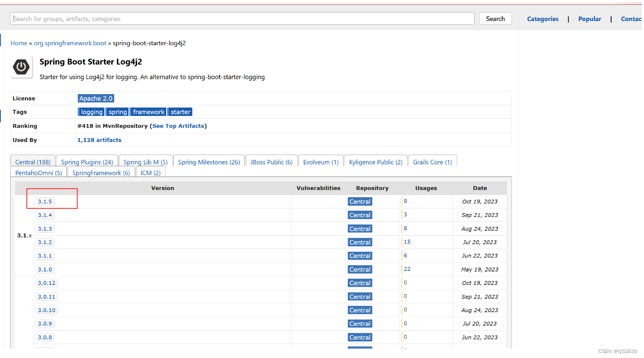This screenshot has height=358, width=644.
Task: Open usages count 6 for 3.1.1
Action: click(405, 255)
